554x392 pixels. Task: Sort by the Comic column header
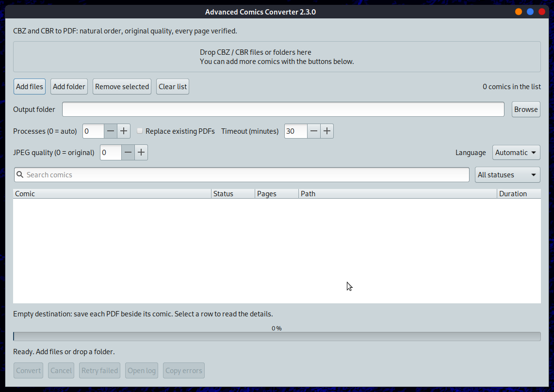(112, 194)
